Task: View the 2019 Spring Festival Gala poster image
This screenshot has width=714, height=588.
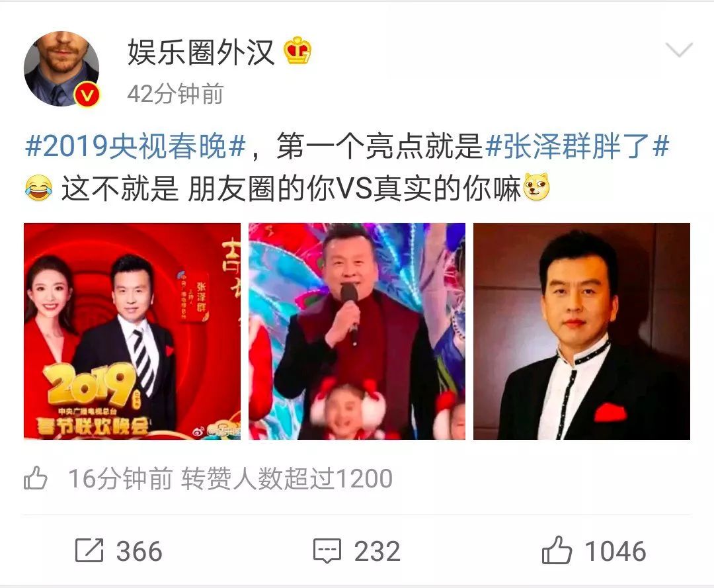Action: (132, 331)
